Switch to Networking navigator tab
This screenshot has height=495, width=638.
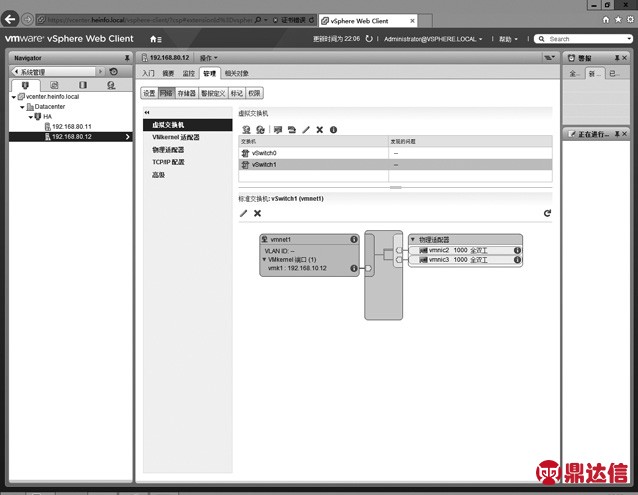click(111, 85)
